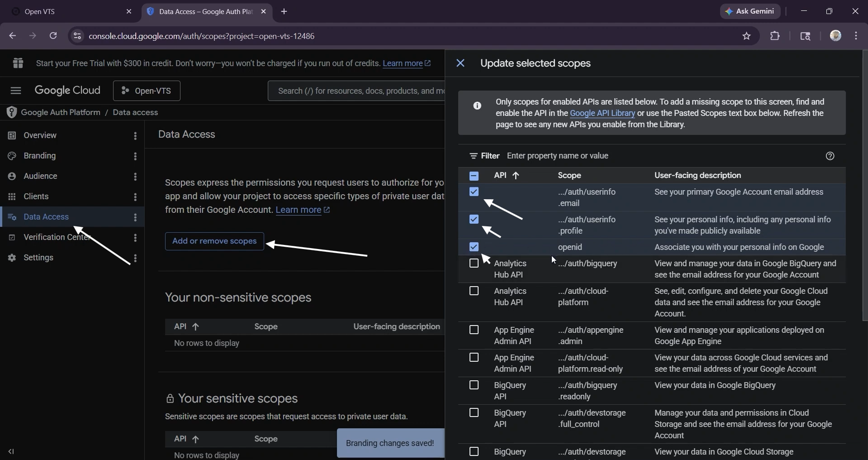Collapse the left navigation sidebar

(11, 451)
